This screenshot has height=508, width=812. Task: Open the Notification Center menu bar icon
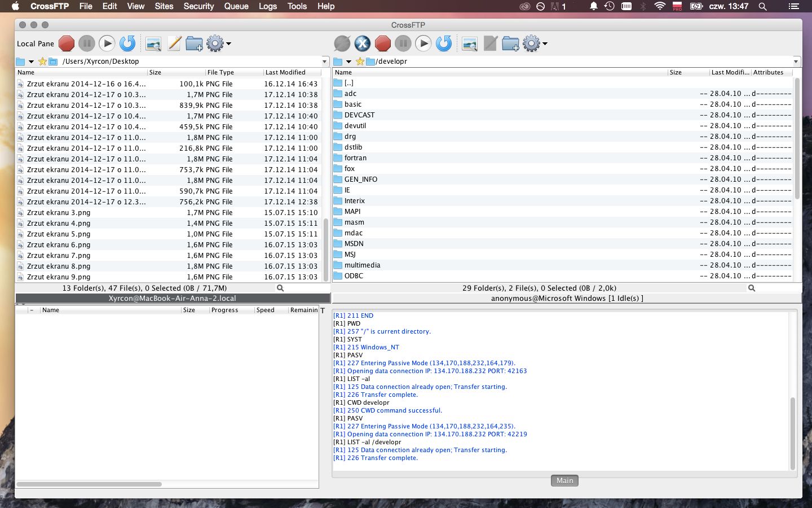pyautogui.click(x=793, y=6)
